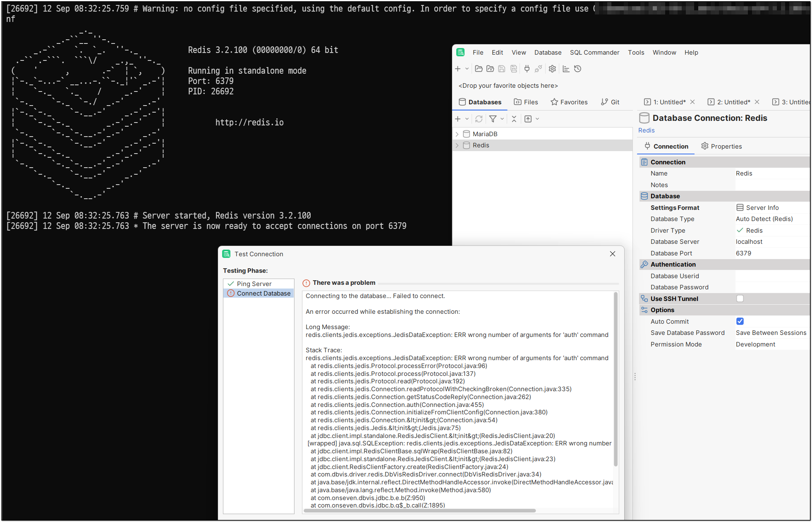Select the Connection tab with plug icon
This screenshot has width=812, height=522.
tap(666, 147)
